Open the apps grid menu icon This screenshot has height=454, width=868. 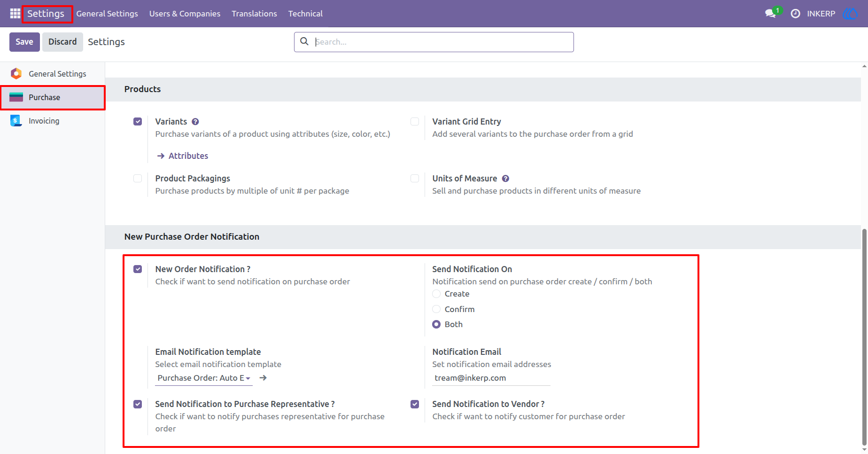coord(15,14)
